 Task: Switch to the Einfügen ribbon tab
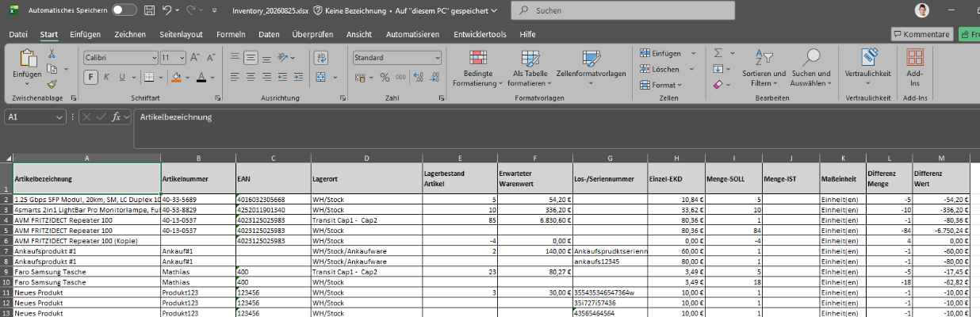click(x=85, y=34)
